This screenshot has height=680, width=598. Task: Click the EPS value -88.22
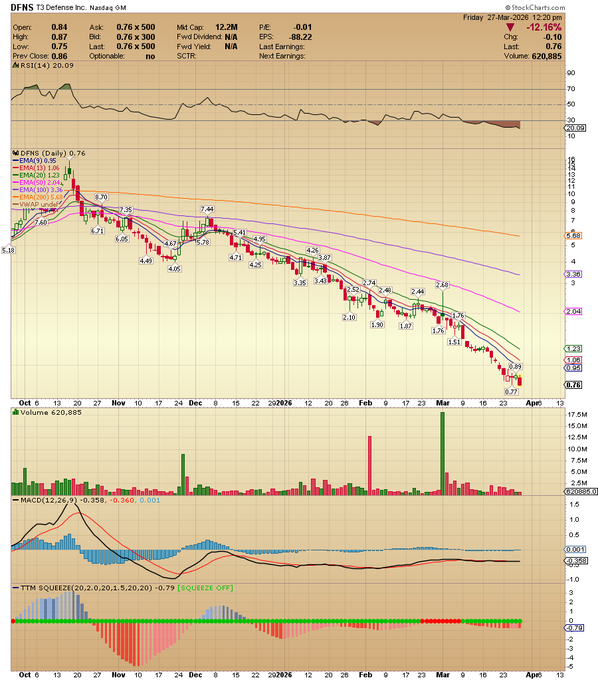300,37
